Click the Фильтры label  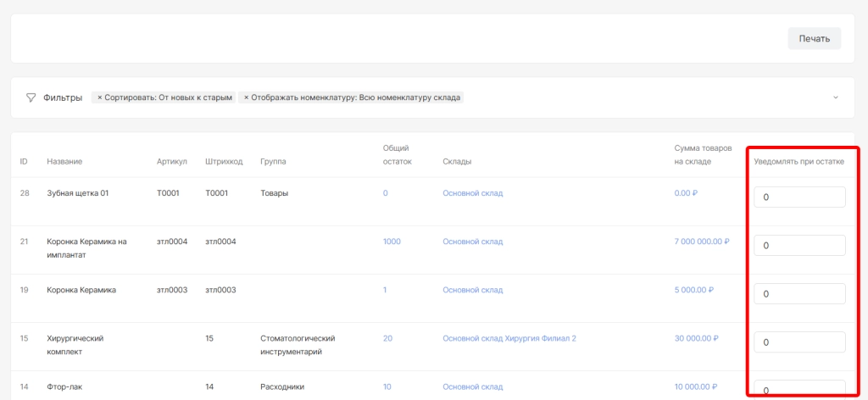pos(63,97)
